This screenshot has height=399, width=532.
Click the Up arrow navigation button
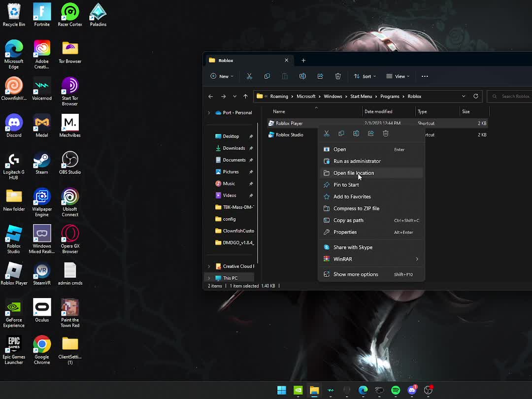[245, 97]
